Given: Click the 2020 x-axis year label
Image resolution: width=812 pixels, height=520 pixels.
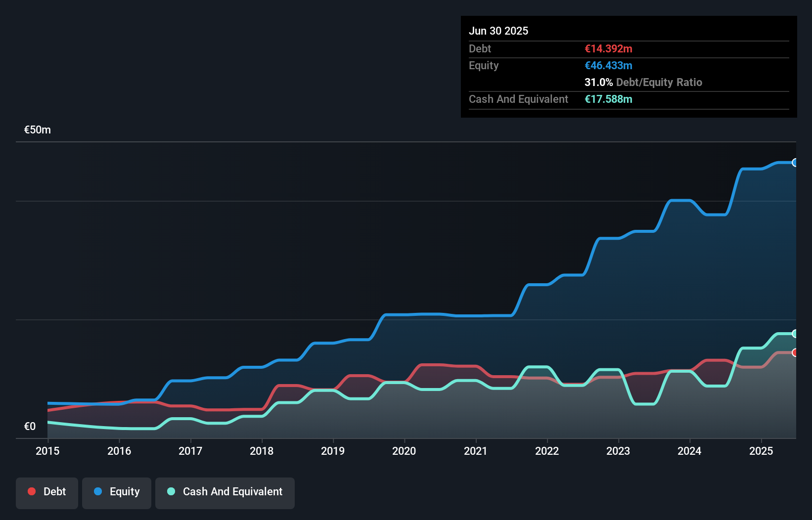Looking at the screenshot, I should 404,451.
